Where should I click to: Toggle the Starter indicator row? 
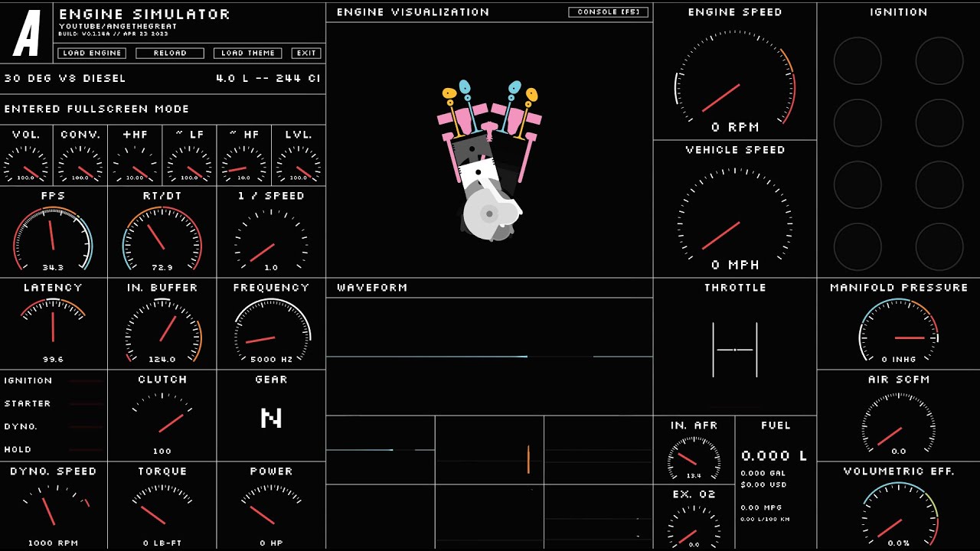pos(54,403)
